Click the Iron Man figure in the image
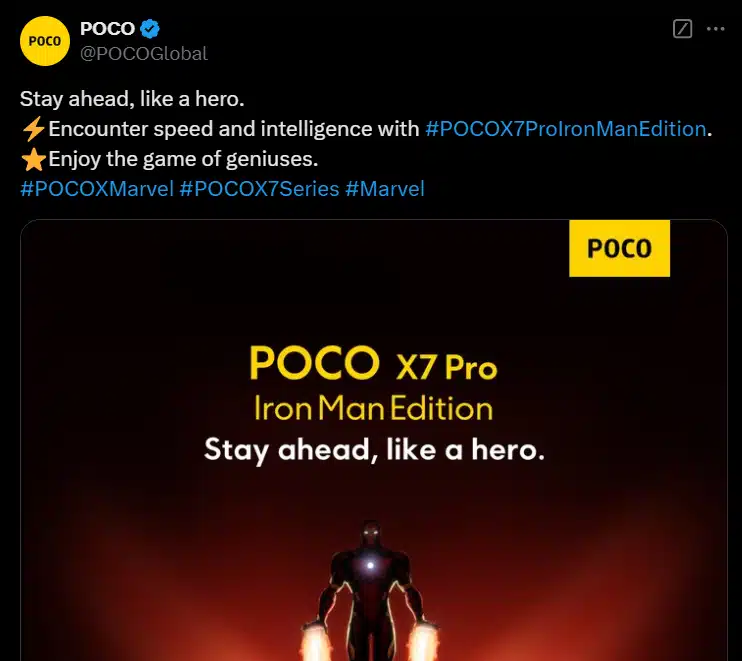Screen dimensions: 742x661 (371, 591)
